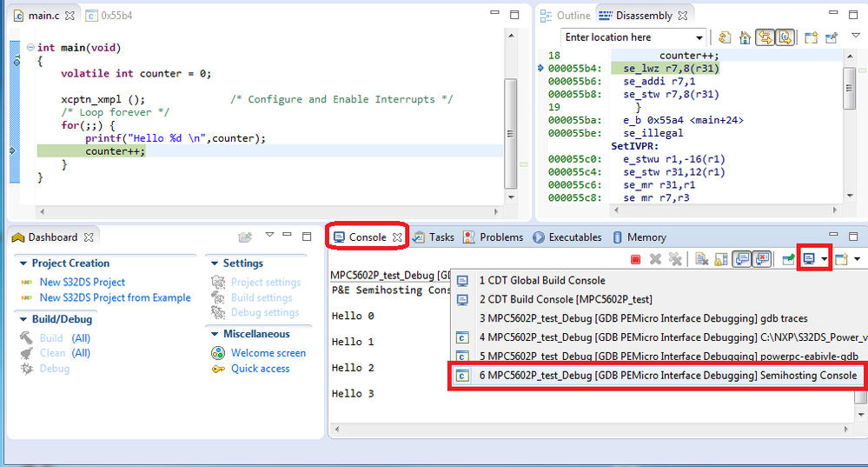Toggle Scroll Lock in Console toolbar
This screenshot has height=467, width=868.
click(x=721, y=259)
